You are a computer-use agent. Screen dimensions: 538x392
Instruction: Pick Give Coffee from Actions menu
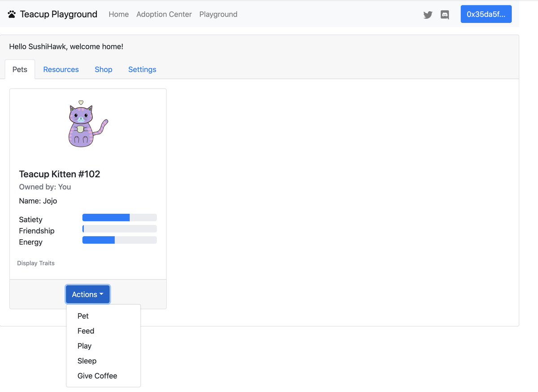[103, 376]
